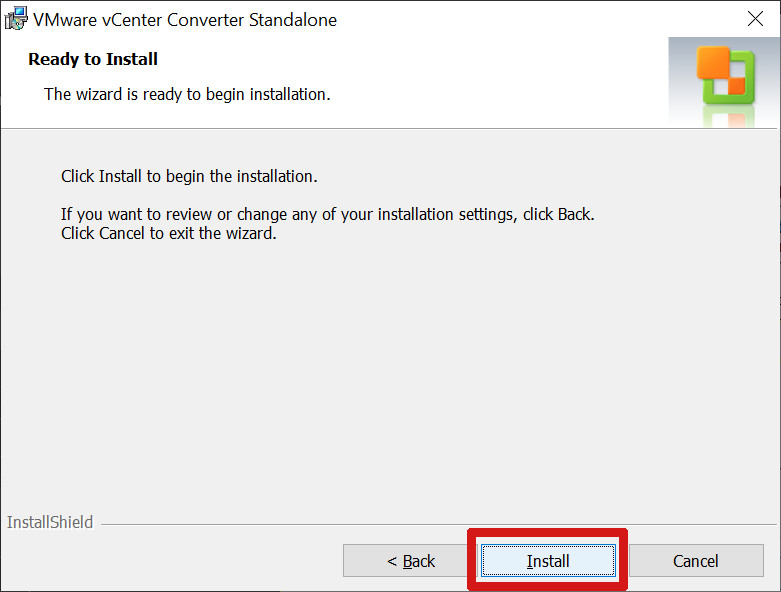Click 'Click Cancel to exit the wizard' text
This screenshot has height=592, width=781.
tap(168, 233)
